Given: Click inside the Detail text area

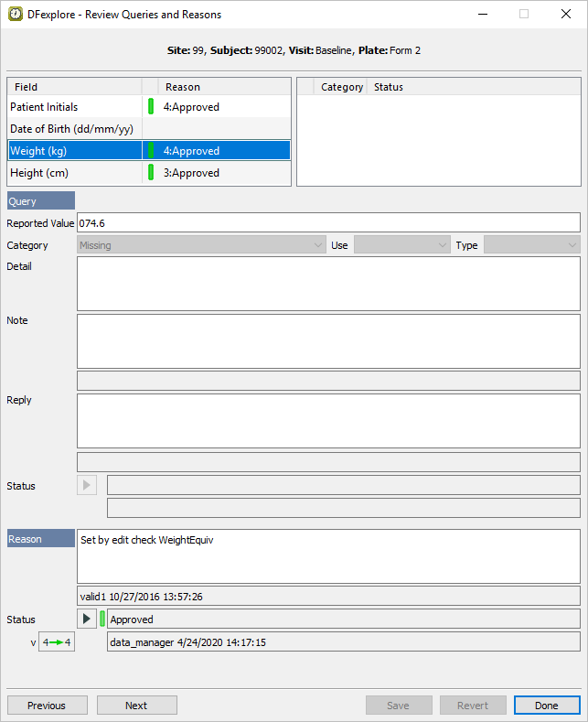Looking at the screenshot, I should [328, 284].
